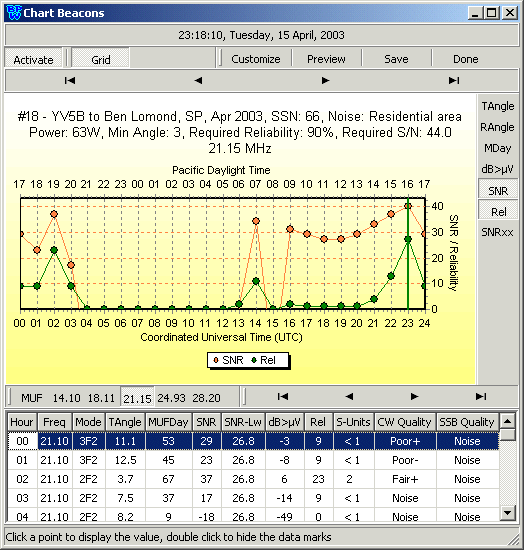Select the MUF frequency tab
Screen dimensions: 524x550
(x=32, y=398)
